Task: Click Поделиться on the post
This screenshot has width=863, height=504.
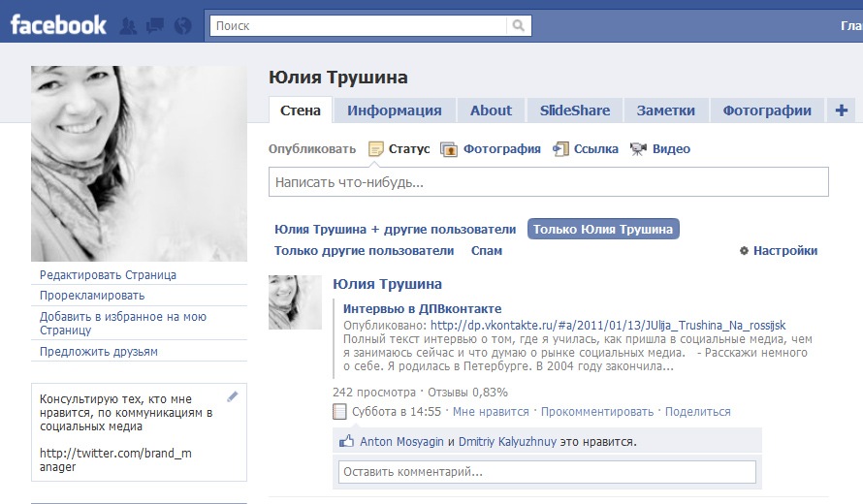Action: (698, 412)
